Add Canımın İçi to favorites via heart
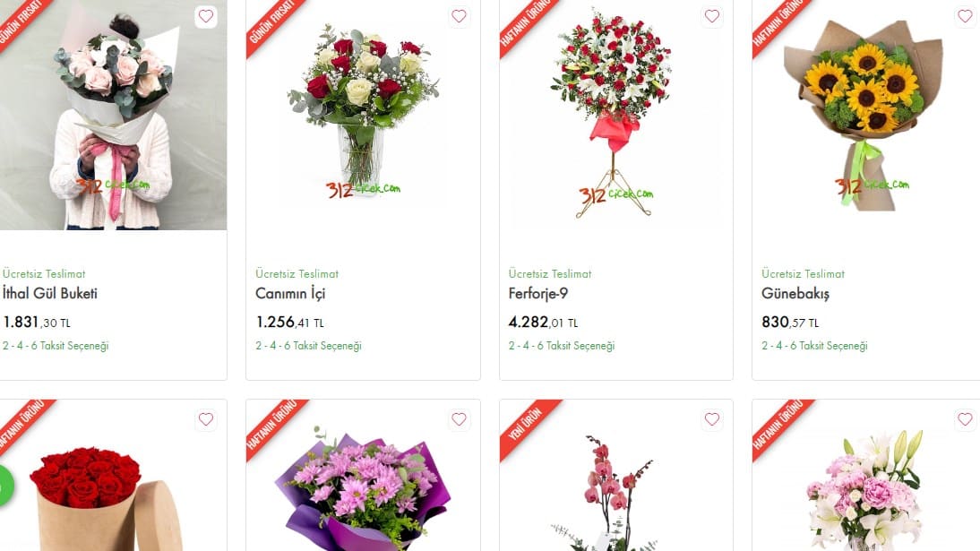Screen dimensions: 980x551 click(459, 16)
